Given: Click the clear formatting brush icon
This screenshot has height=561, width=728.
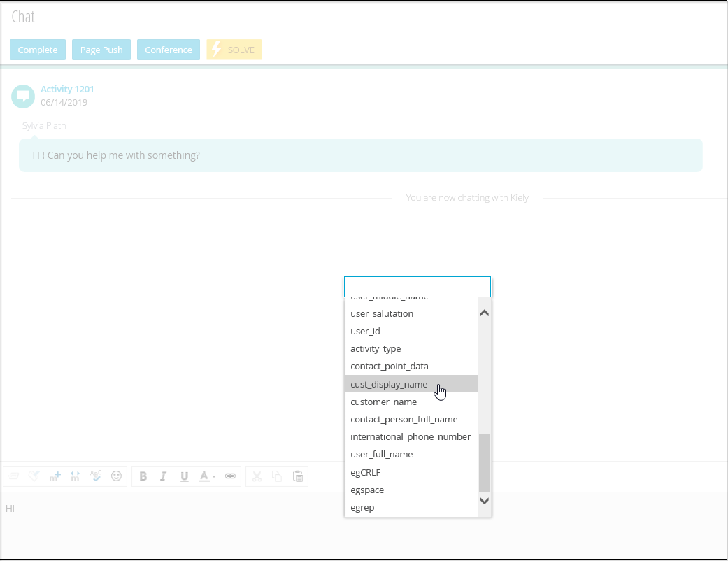Looking at the screenshot, I should click(x=34, y=476).
